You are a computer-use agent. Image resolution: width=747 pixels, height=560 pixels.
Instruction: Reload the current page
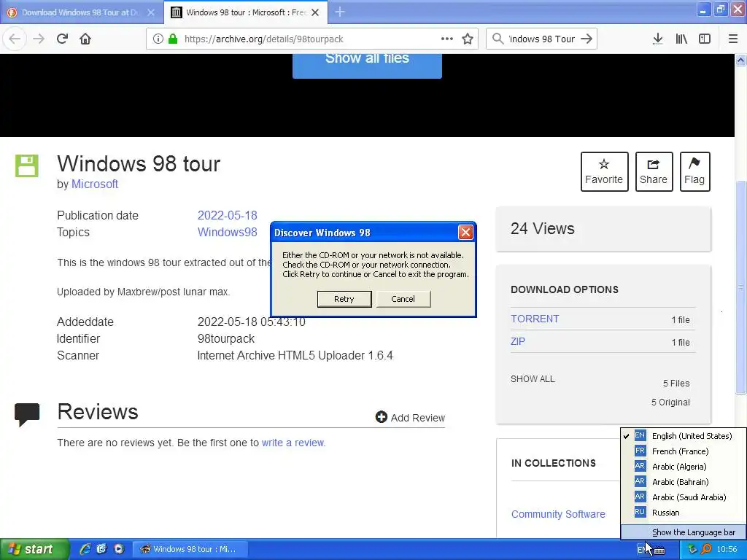(x=62, y=39)
